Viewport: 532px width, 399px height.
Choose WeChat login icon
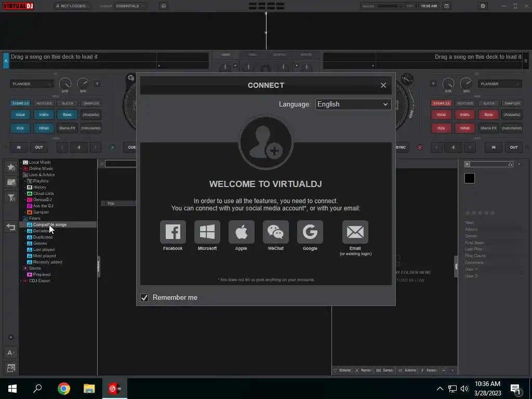click(x=276, y=232)
